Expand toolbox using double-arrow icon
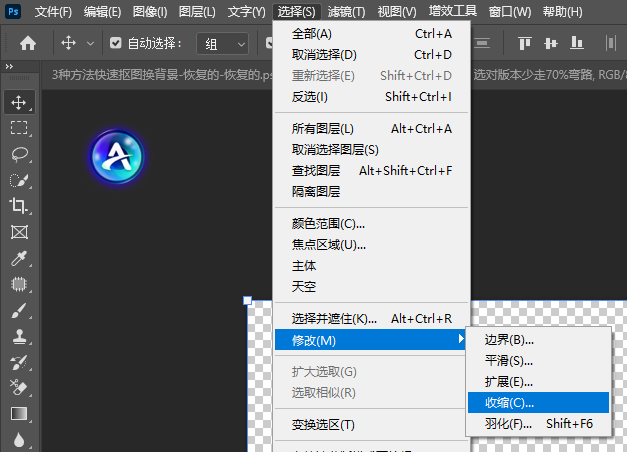Image resolution: width=627 pixels, height=452 pixels. point(9,66)
